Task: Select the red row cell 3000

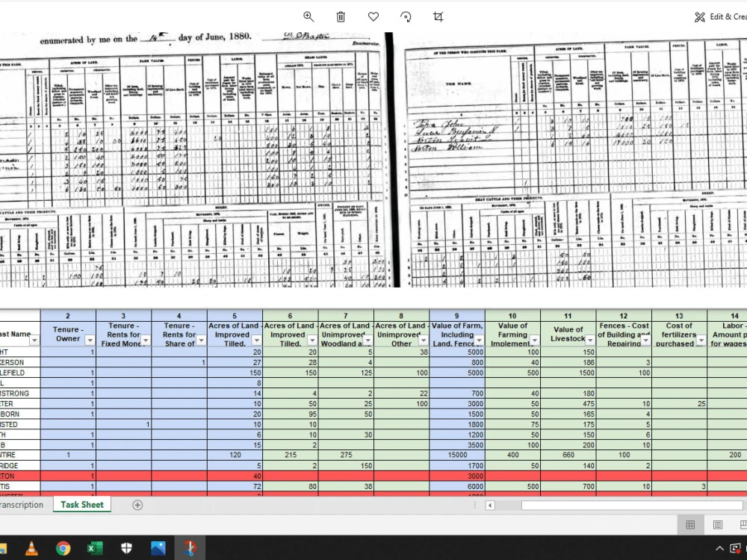Action: 457,476
